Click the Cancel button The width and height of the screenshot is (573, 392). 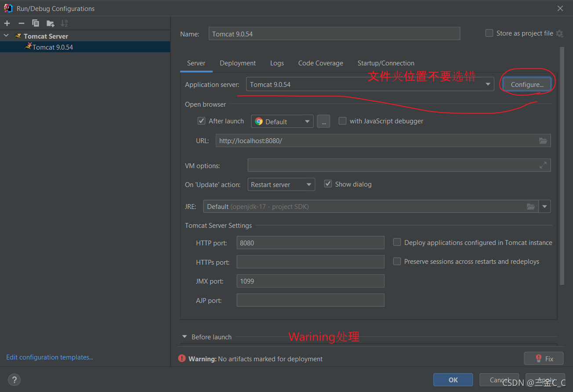(499, 380)
